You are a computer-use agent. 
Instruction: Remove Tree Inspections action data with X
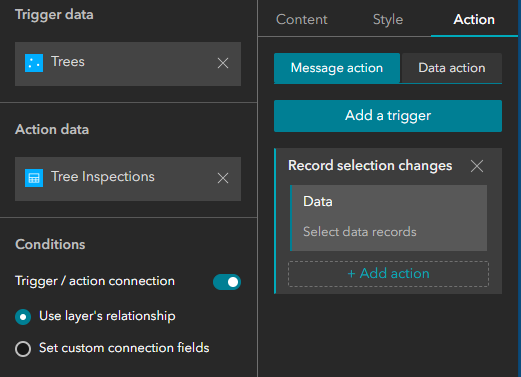click(x=223, y=178)
